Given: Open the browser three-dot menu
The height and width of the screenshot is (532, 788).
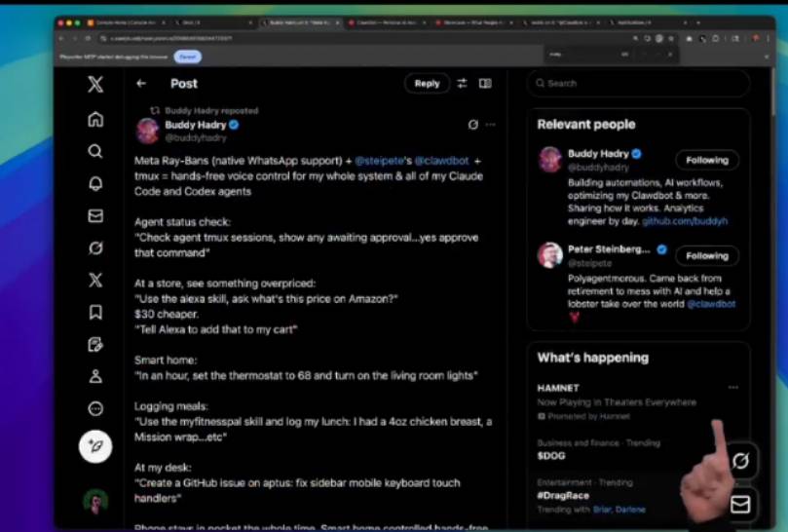Looking at the screenshot, I should tap(768, 38).
